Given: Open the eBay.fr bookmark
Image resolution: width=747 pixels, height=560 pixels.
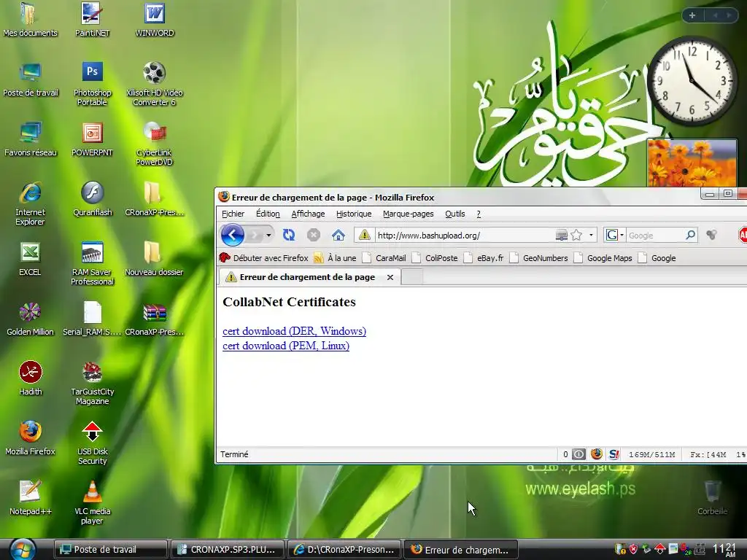Looking at the screenshot, I should pos(484,258).
